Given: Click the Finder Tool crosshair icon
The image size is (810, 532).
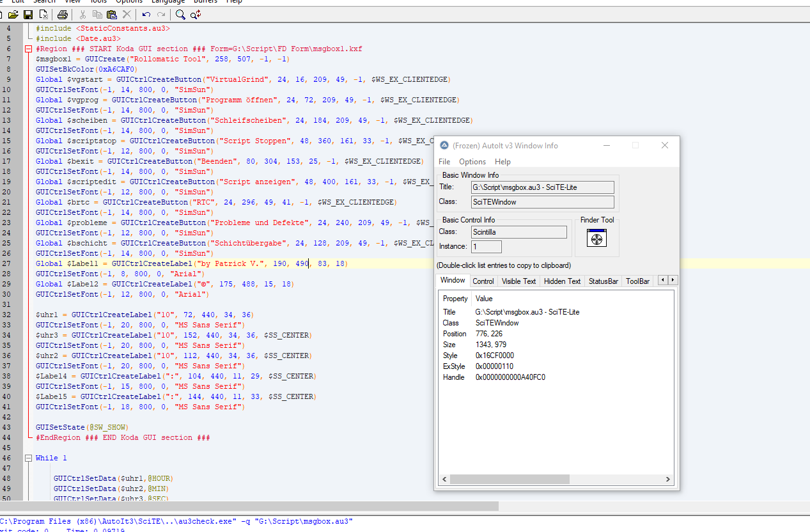Looking at the screenshot, I should [x=596, y=239].
